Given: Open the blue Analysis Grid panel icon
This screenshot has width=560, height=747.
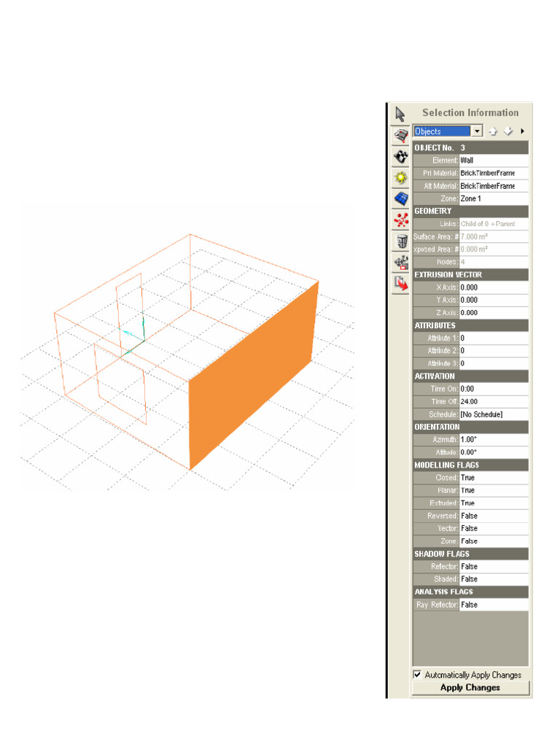Looking at the screenshot, I should tap(400, 198).
